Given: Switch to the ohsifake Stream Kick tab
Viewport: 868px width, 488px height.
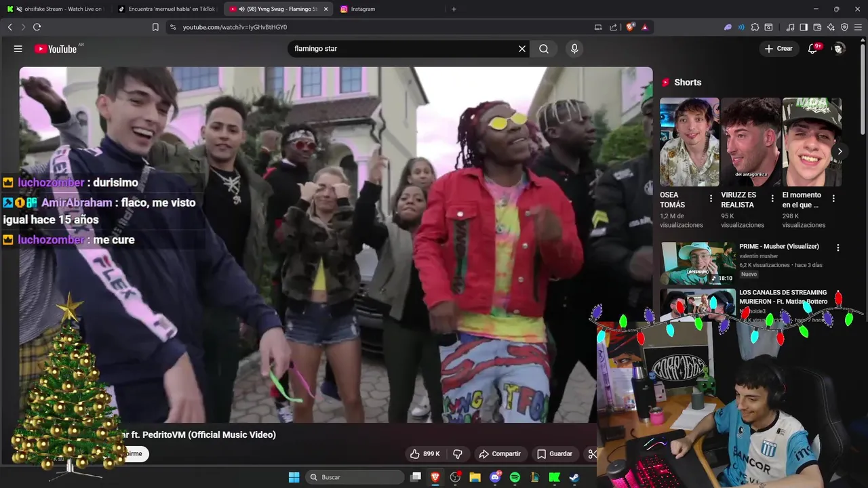Looking at the screenshot, I should point(56,9).
